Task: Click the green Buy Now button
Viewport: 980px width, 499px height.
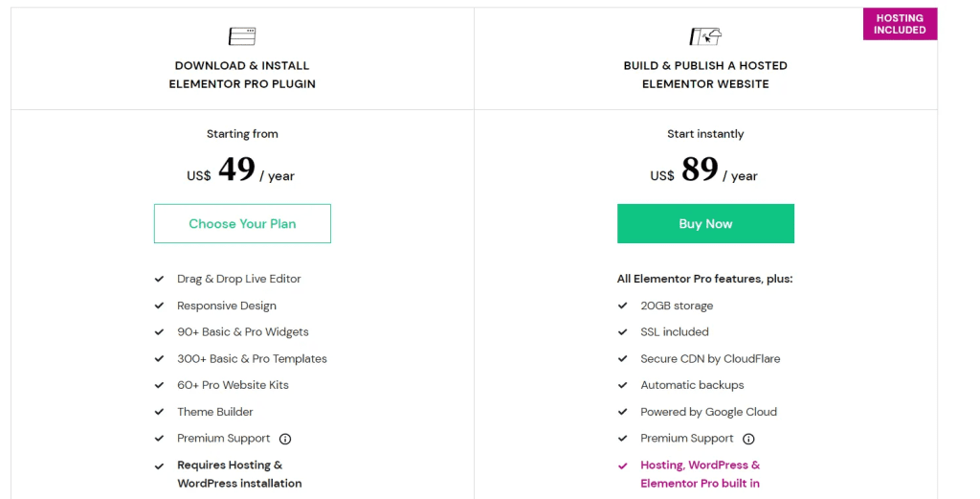Action: (x=705, y=223)
